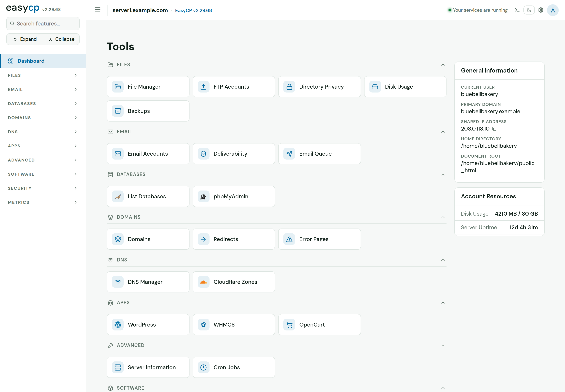Collapse the DNS tools section
Image resolution: width=565 pixels, height=392 pixels.
click(443, 260)
